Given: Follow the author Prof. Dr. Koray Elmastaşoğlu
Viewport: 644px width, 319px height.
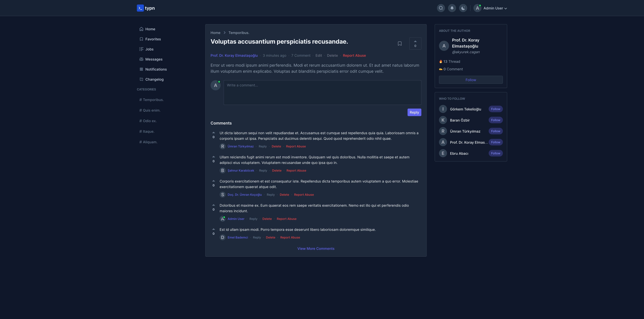Looking at the screenshot, I should (471, 80).
